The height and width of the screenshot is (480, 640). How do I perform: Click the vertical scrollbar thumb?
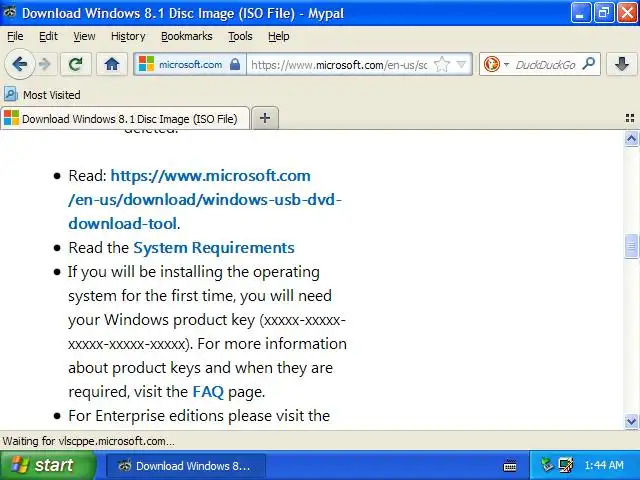click(x=631, y=246)
